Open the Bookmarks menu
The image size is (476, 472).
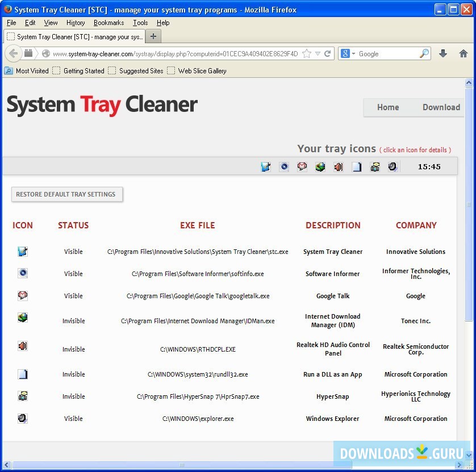[108, 23]
